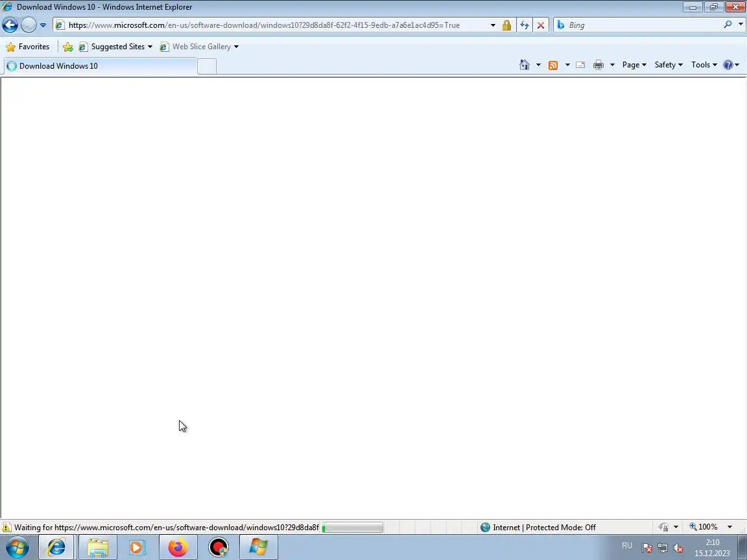The width and height of the screenshot is (747, 560).
Task: Click the security lock icon
Action: click(506, 25)
